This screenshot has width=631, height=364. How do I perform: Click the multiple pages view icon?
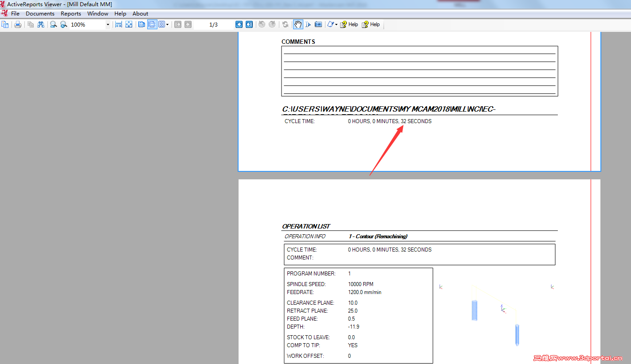pyautogui.click(x=162, y=24)
